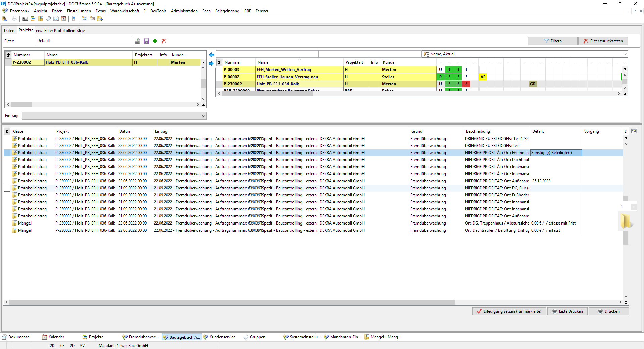Viewport: 644px width, 349px height.
Task: Click the blue right arrow between project lists
Action: point(212,63)
